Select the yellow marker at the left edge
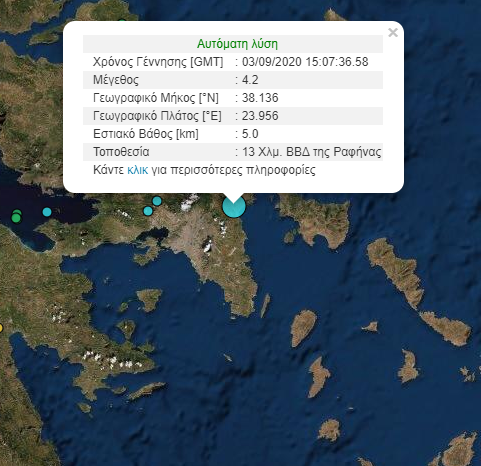481x466 pixels. click(1, 328)
